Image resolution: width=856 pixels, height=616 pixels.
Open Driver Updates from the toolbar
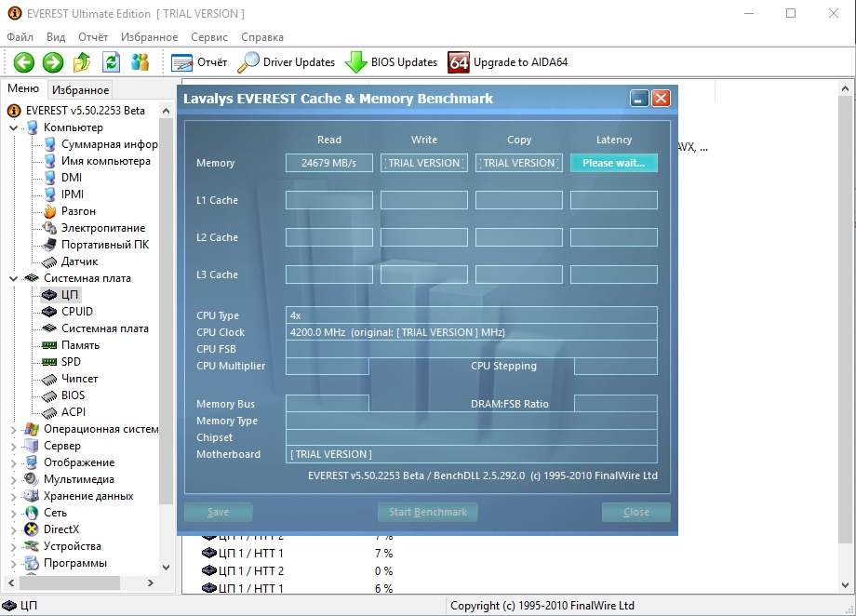[287, 62]
